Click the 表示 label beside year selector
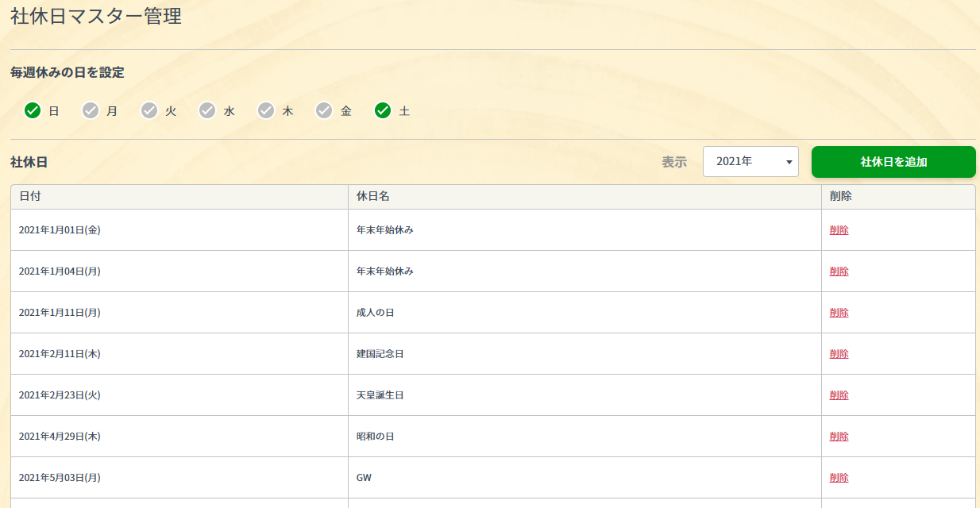 (x=674, y=162)
